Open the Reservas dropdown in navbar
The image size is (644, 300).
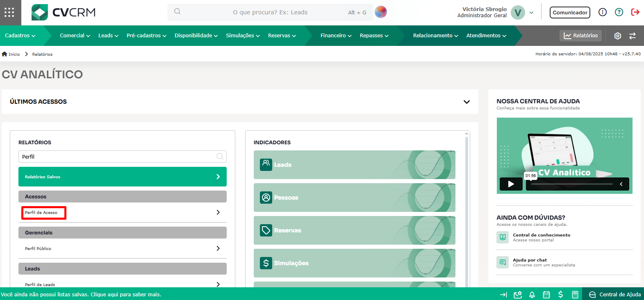[282, 36]
